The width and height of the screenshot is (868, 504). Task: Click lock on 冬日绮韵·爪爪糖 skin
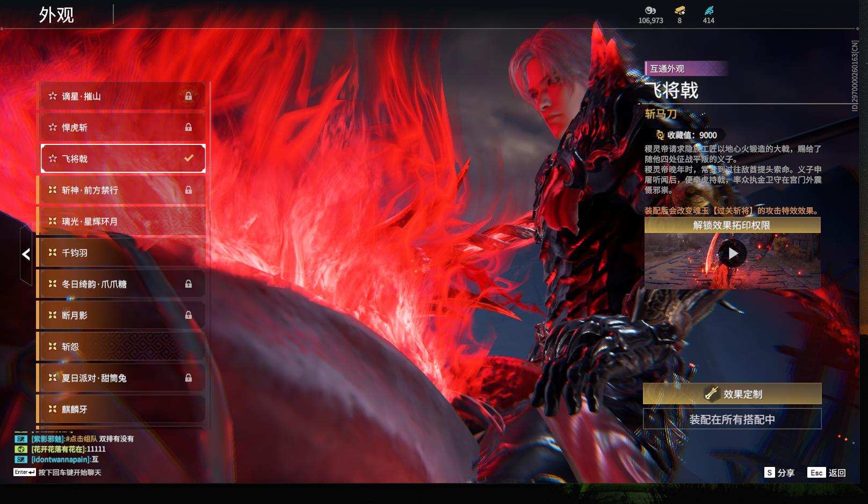(x=189, y=284)
